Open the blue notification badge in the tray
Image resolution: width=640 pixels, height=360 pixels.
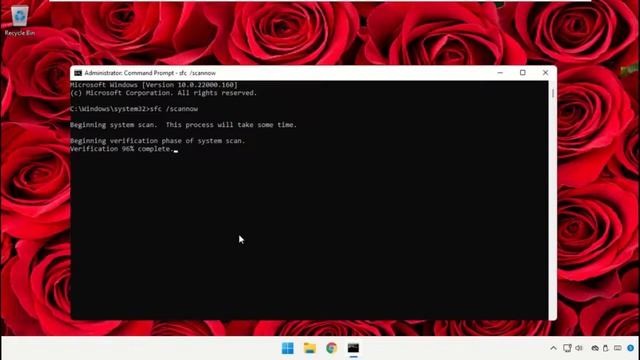click(x=631, y=348)
